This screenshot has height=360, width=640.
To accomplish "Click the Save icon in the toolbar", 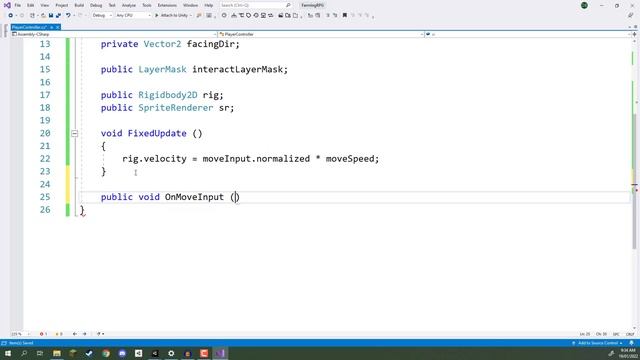I will tap(51, 16).
